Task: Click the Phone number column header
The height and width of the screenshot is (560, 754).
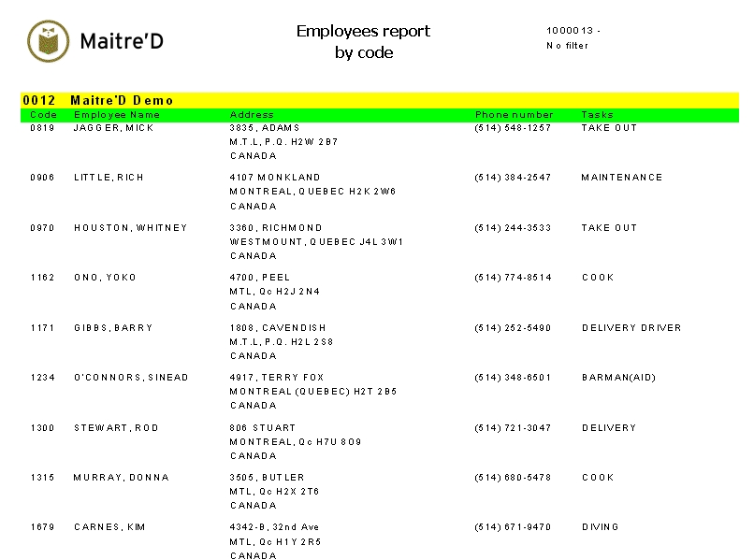Action: 514,115
